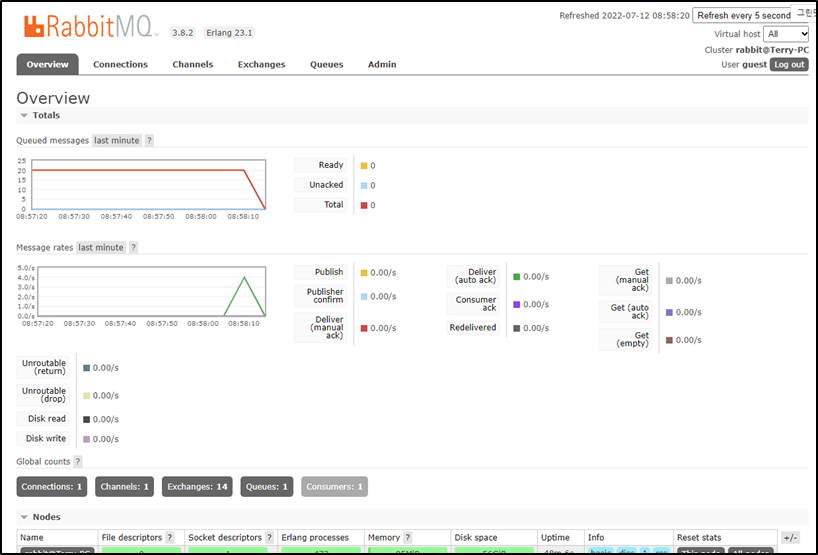Toggle the Total series legend
The height and width of the screenshot is (555, 818).
point(320,205)
